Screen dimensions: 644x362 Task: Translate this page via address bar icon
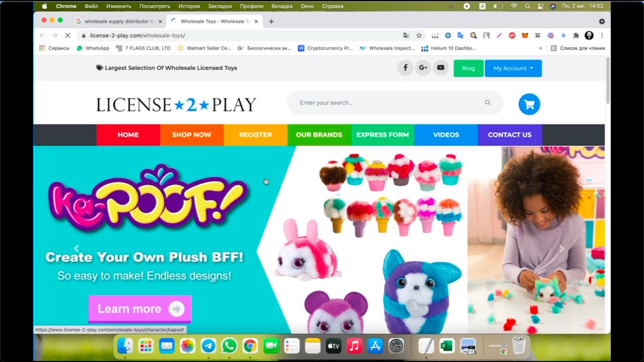406,36
